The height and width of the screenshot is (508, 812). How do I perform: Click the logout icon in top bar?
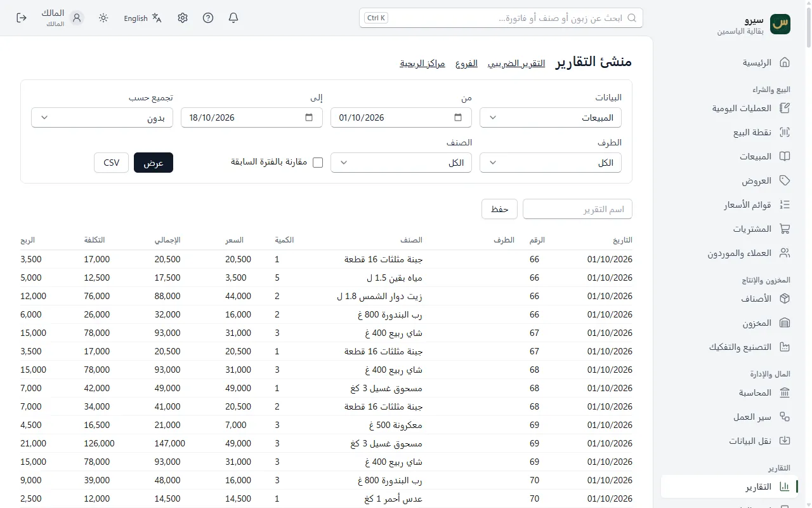coord(22,18)
